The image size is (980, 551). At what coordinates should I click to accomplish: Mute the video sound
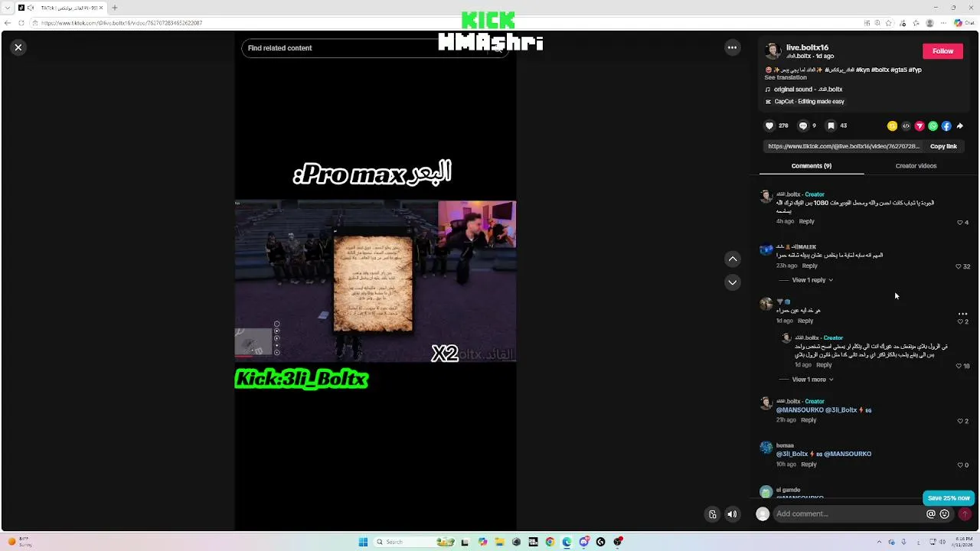tap(732, 514)
